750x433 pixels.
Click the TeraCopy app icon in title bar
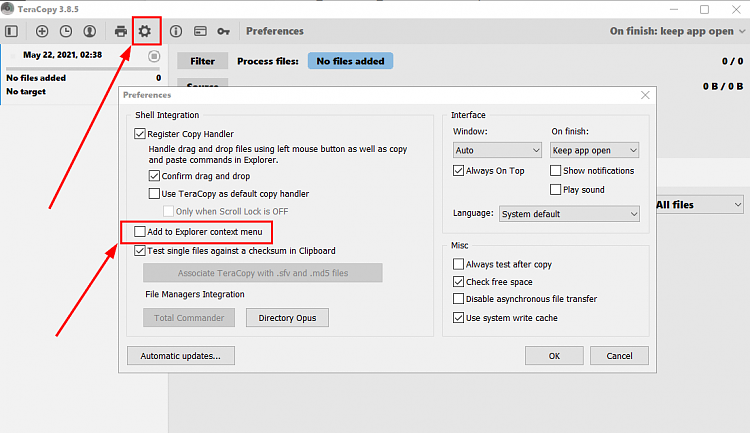(8, 8)
